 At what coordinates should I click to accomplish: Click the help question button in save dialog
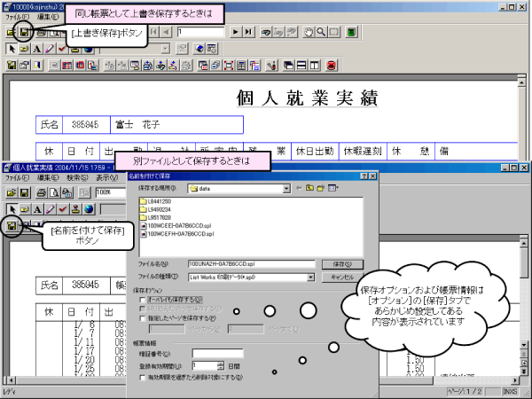pyautogui.click(x=364, y=176)
